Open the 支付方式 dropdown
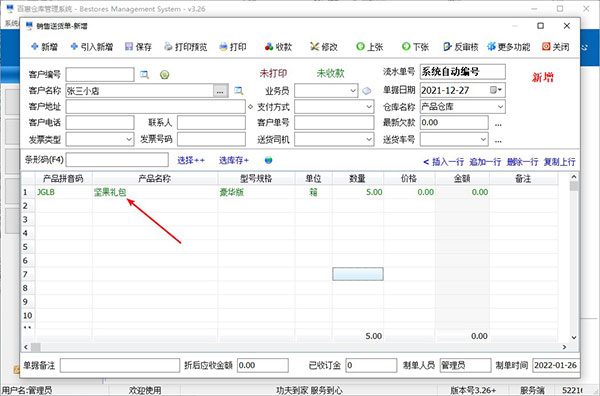Screen dimensions: 600x396 click(369, 107)
